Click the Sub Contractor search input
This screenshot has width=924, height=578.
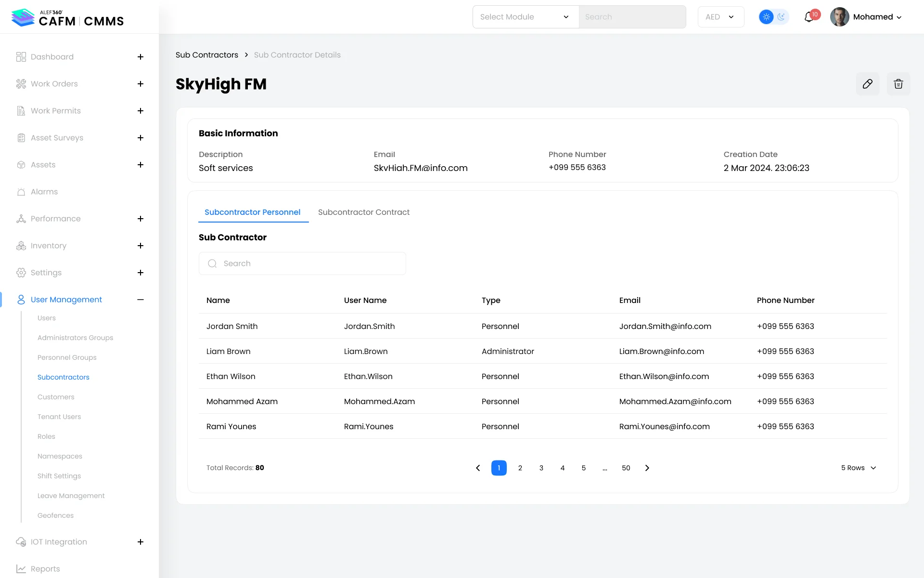[x=302, y=263]
